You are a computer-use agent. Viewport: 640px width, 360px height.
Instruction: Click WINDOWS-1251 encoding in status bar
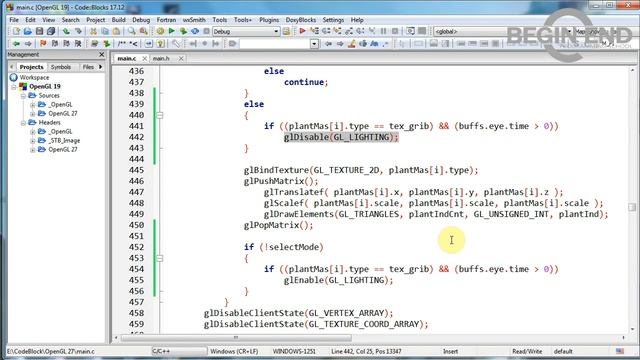(x=294, y=351)
